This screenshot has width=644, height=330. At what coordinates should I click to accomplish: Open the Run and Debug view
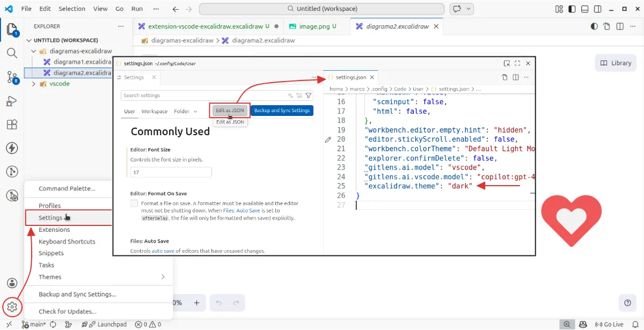coord(12,101)
